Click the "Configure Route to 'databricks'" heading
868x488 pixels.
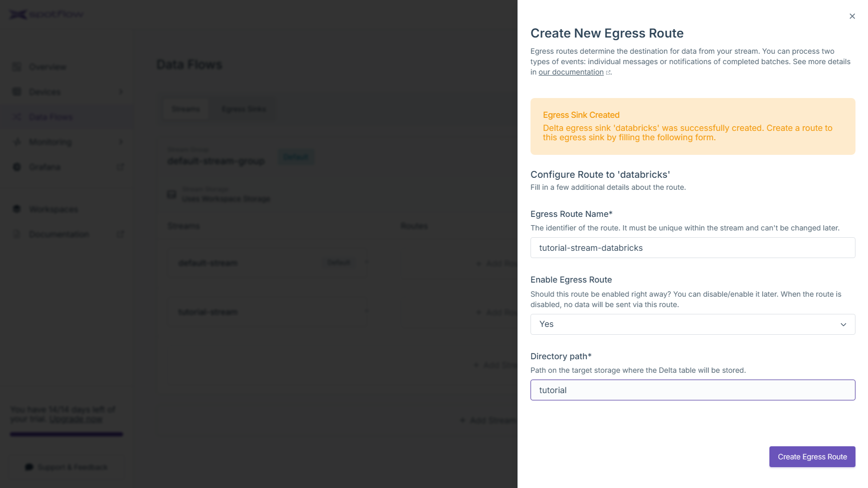tap(600, 175)
